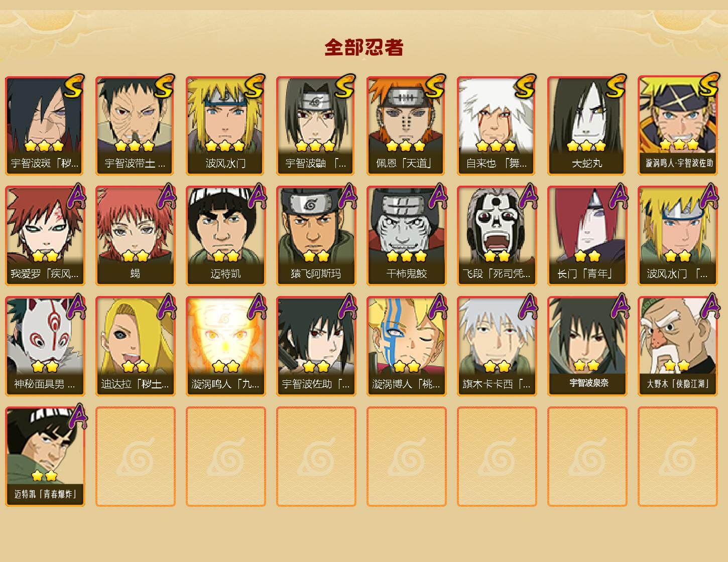Image resolution: width=728 pixels, height=562 pixels.
Task: Select the 干柿鬼鲛 ninja card
Action: pos(406,236)
